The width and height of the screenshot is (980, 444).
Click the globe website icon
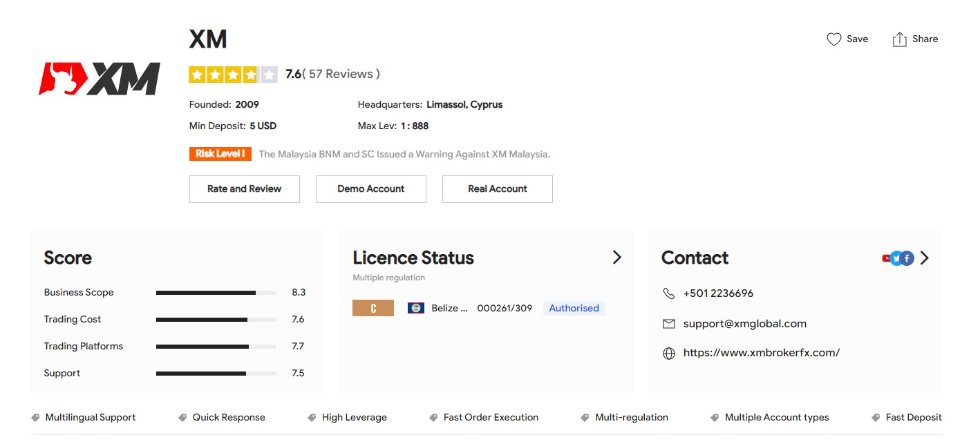click(668, 354)
